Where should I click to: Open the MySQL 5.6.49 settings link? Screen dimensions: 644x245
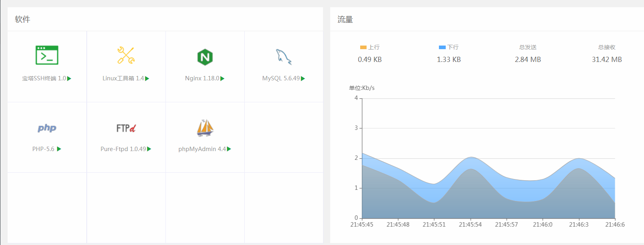[281, 78]
